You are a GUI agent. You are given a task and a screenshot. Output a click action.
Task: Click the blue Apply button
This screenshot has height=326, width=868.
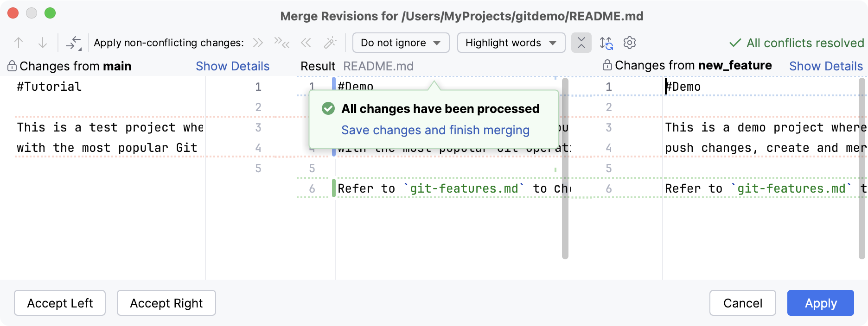820,303
